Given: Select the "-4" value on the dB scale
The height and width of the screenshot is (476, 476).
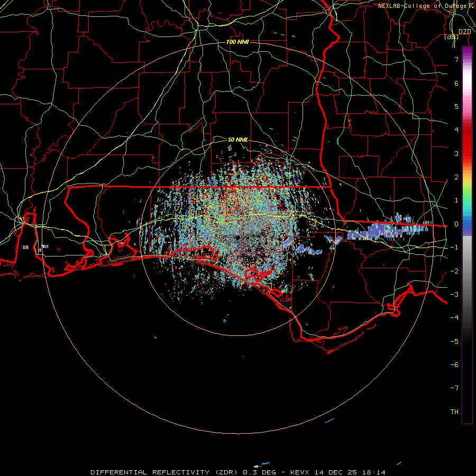Looking at the screenshot, I should [454, 318].
